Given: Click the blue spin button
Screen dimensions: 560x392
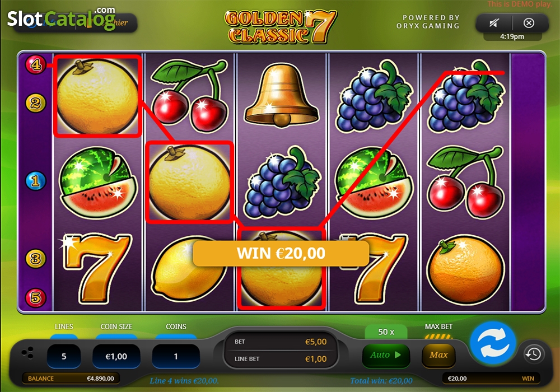Looking at the screenshot, I should pos(493,342).
